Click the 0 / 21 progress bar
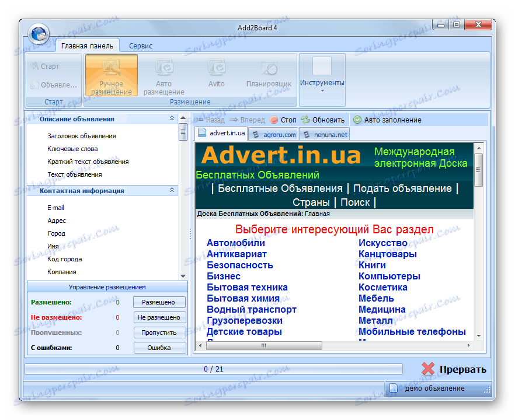Image resolution: width=515 pixels, height=420 pixels. tap(214, 369)
